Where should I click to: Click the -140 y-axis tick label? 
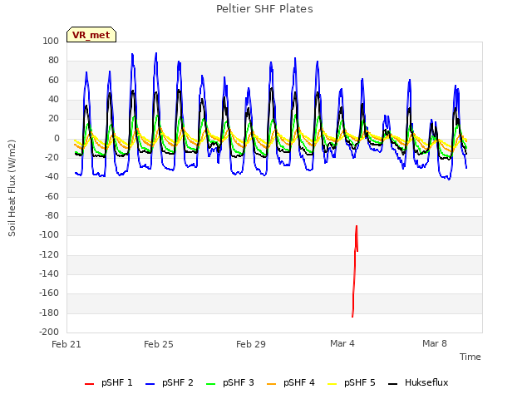[x=49, y=273]
